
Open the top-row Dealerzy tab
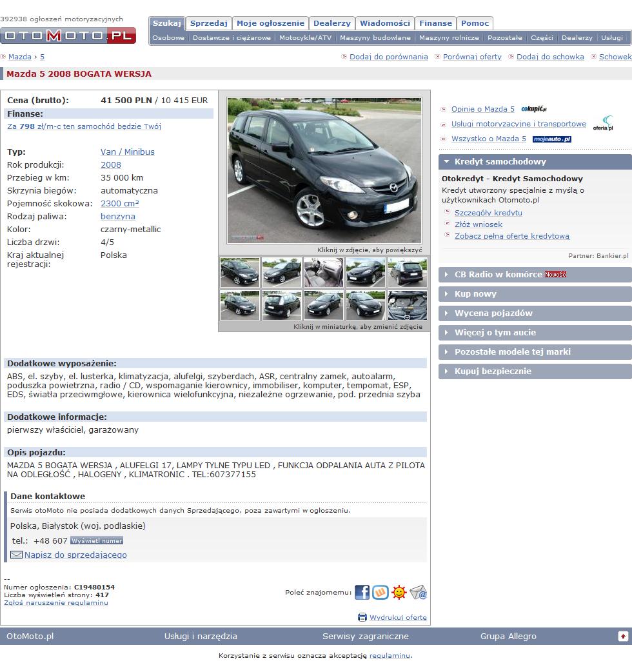332,23
